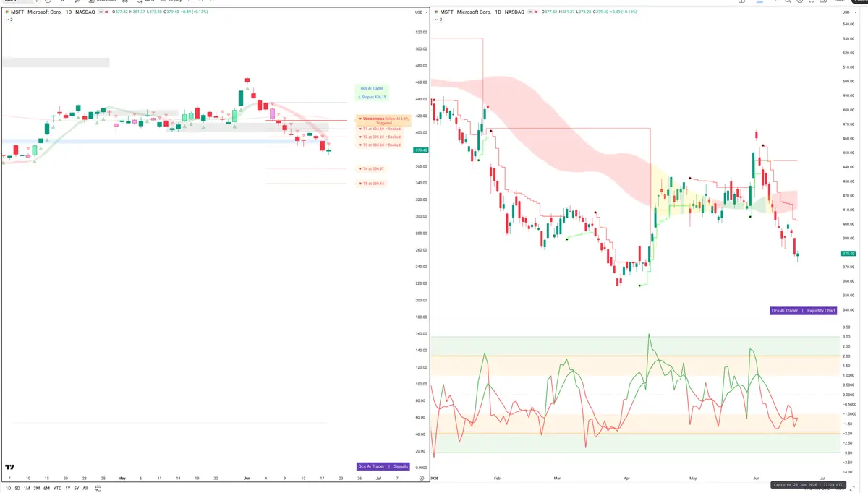Select the All time range
The image size is (868, 493).
(x=85, y=488)
